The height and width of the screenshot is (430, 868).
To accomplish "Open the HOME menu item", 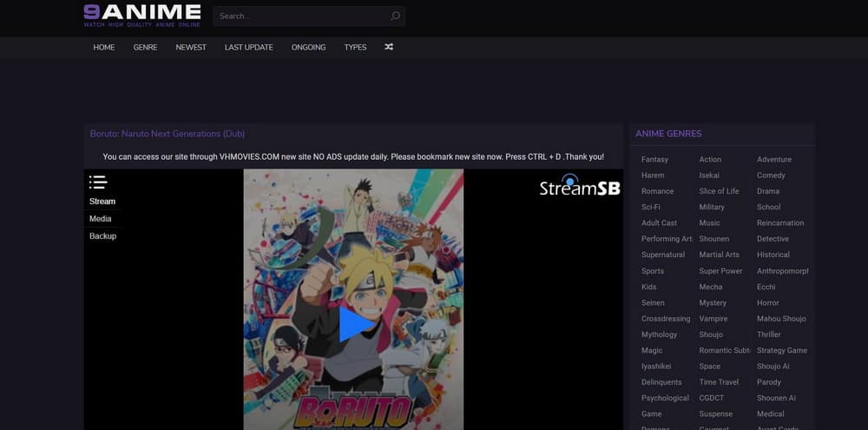I will coord(104,47).
